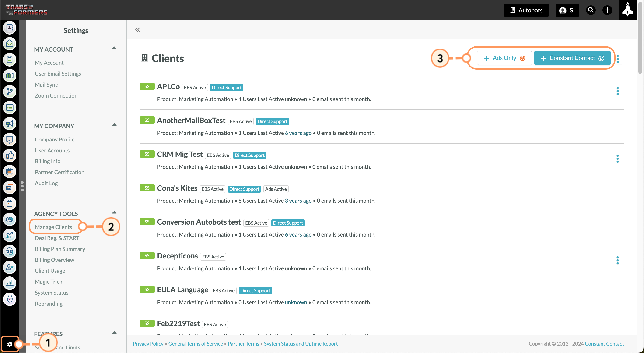Open the Partner Terms link

coord(243,344)
